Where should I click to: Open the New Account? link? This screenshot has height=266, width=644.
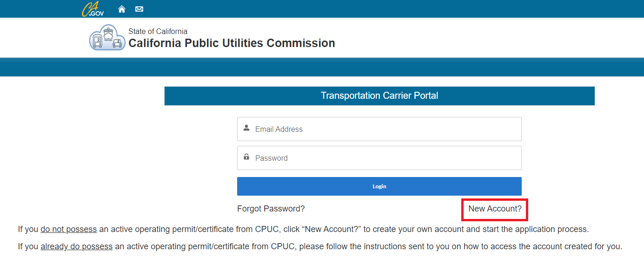(x=495, y=209)
